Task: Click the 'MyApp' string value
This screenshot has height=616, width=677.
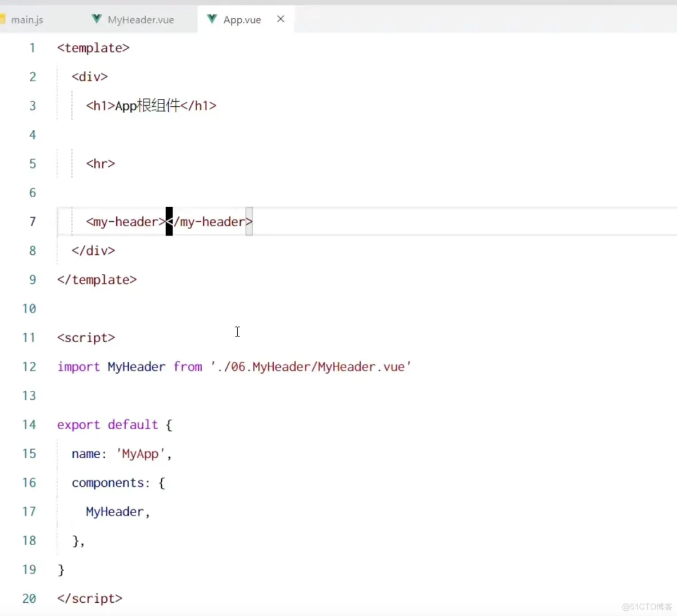Action: (x=140, y=454)
